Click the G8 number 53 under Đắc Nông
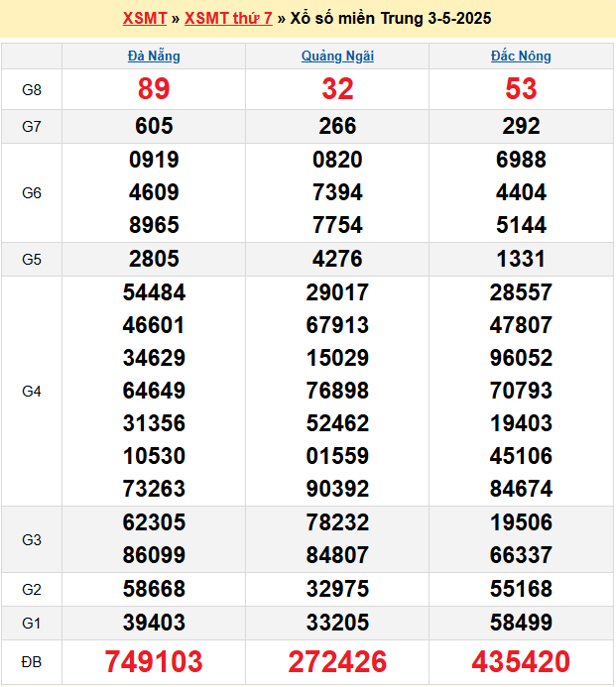Viewport: 616px width, 687px height. pyautogui.click(x=521, y=89)
